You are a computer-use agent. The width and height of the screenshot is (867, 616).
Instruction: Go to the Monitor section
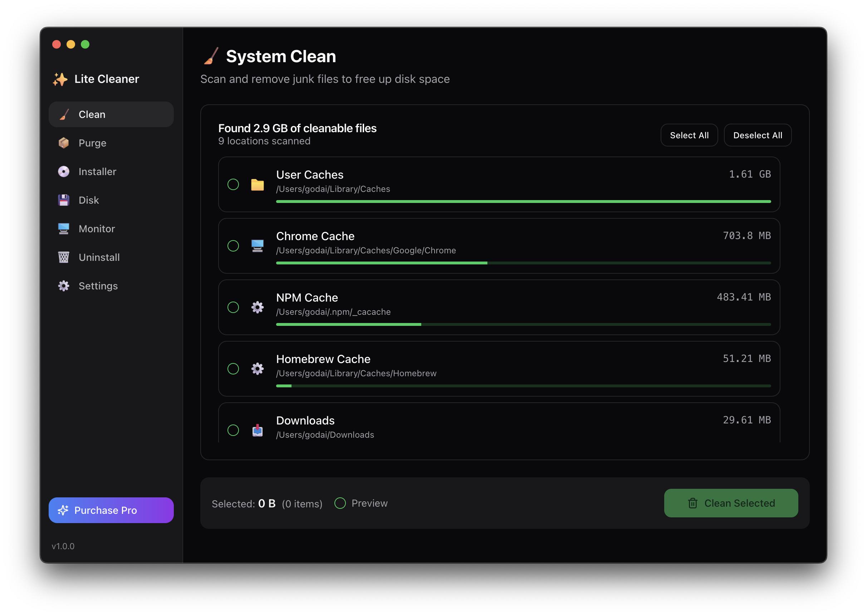[x=97, y=229]
